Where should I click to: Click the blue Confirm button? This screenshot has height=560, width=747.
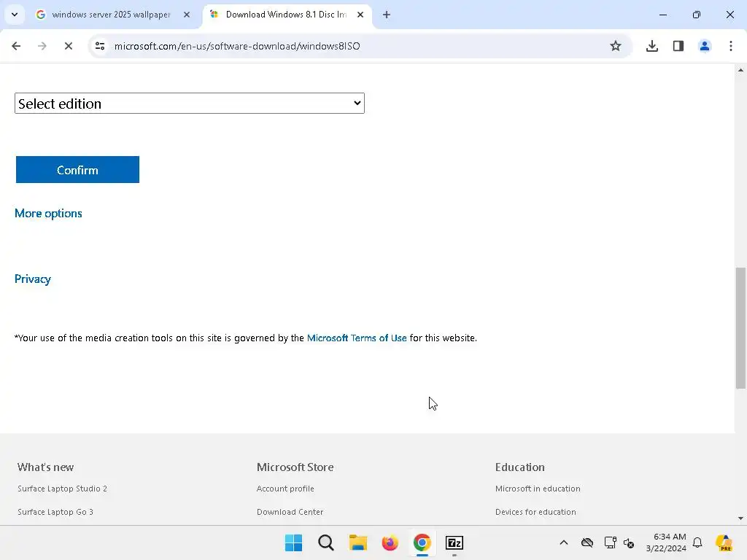[x=77, y=169]
